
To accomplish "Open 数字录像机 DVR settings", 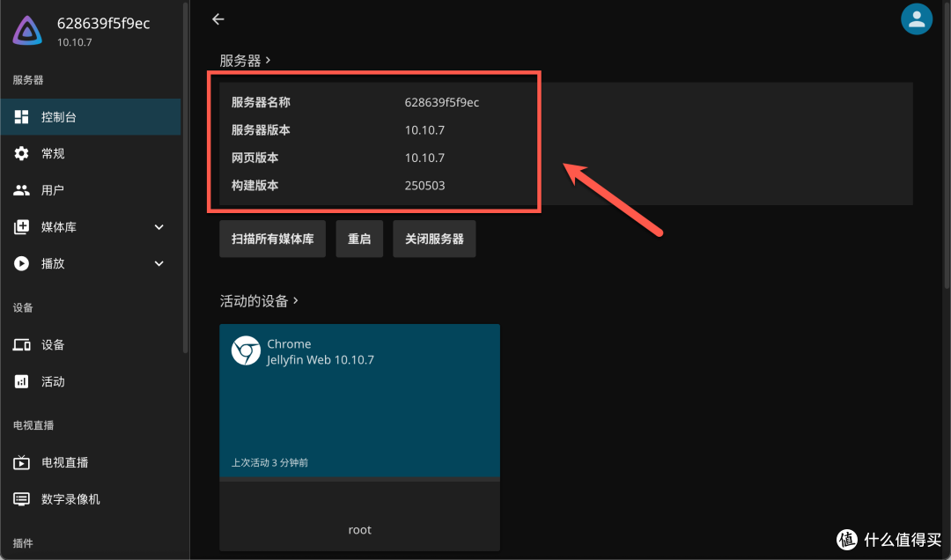I will [x=91, y=499].
